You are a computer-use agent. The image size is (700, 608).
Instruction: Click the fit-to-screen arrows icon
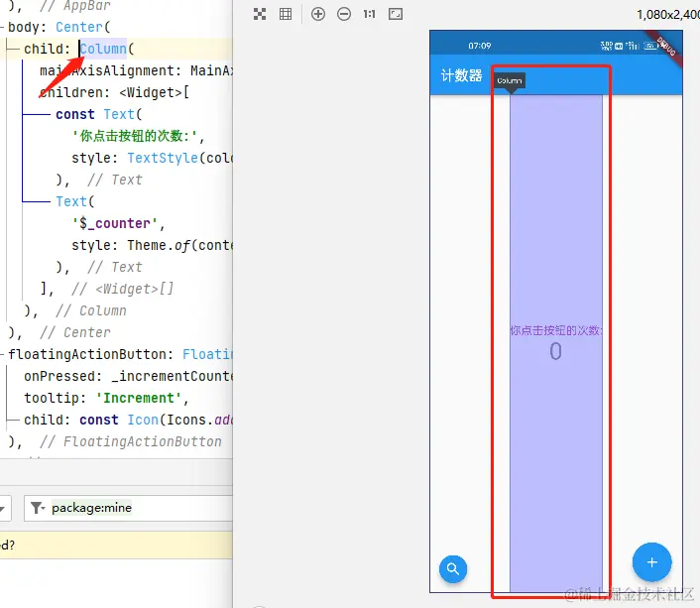click(x=260, y=14)
